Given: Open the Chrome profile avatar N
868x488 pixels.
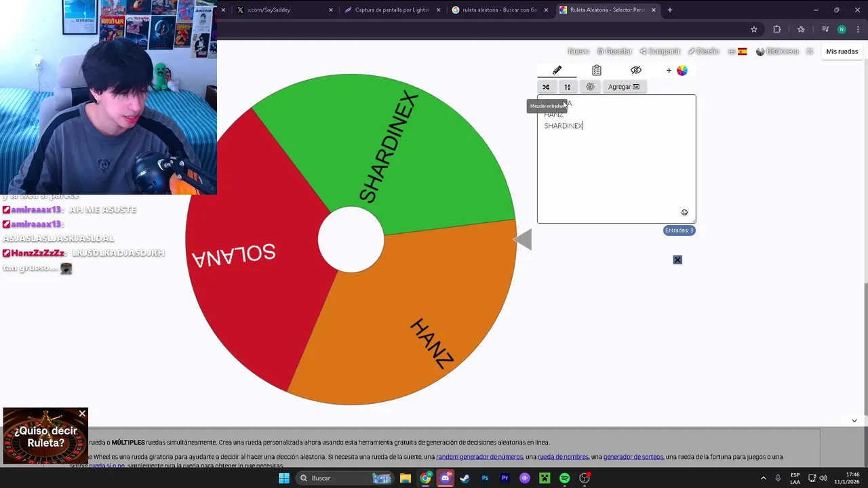Looking at the screenshot, I should pos(842,29).
